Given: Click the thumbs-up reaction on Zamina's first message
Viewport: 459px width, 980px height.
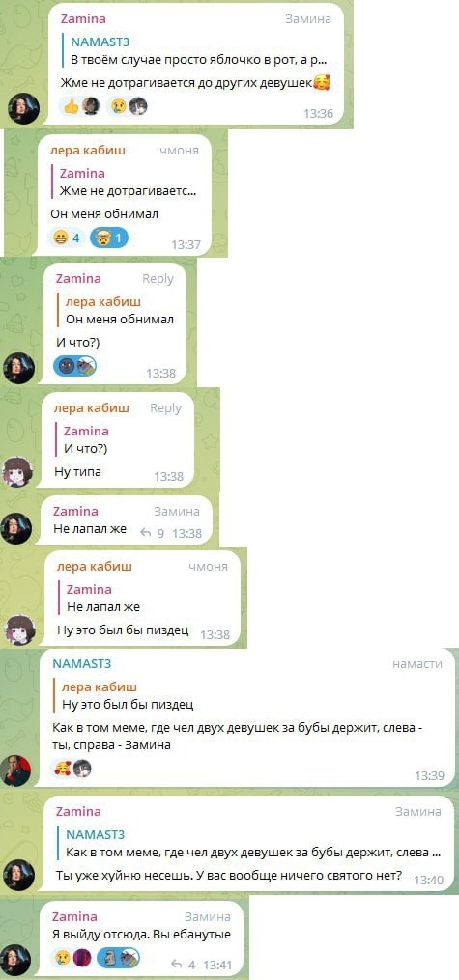Looking at the screenshot, I should click(80, 106).
